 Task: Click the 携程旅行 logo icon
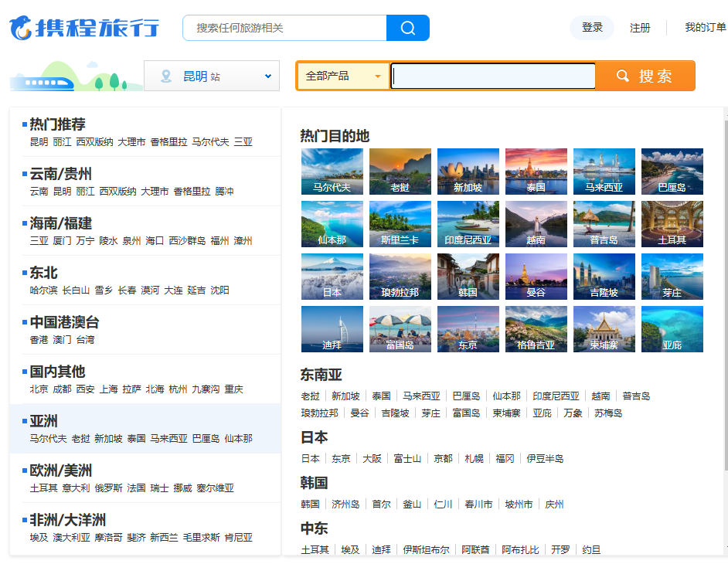coord(21,27)
